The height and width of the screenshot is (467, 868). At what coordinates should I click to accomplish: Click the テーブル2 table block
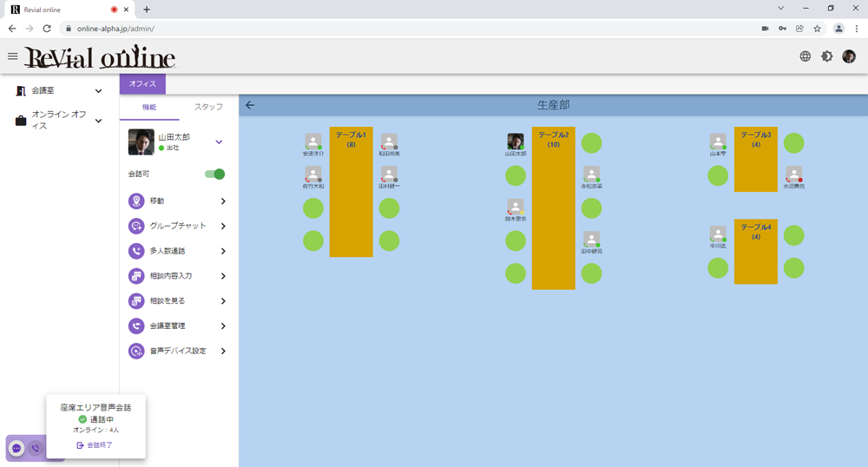click(553, 208)
